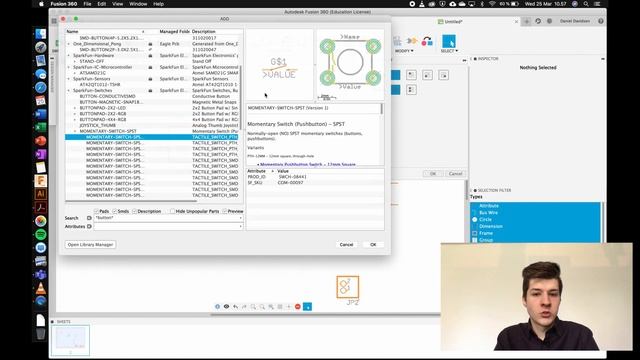This screenshot has height=360, width=640.
Task: Open Safari from the dock
Action: point(40,87)
